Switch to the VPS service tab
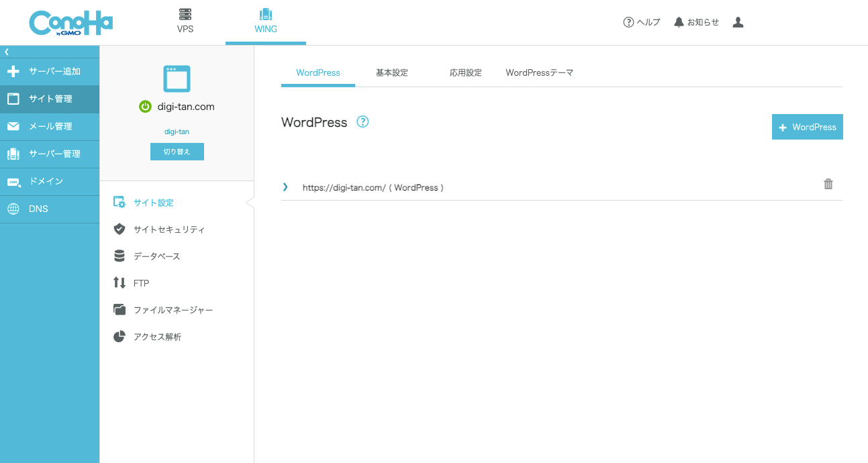The height and width of the screenshot is (463, 868). pyautogui.click(x=185, y=22)
